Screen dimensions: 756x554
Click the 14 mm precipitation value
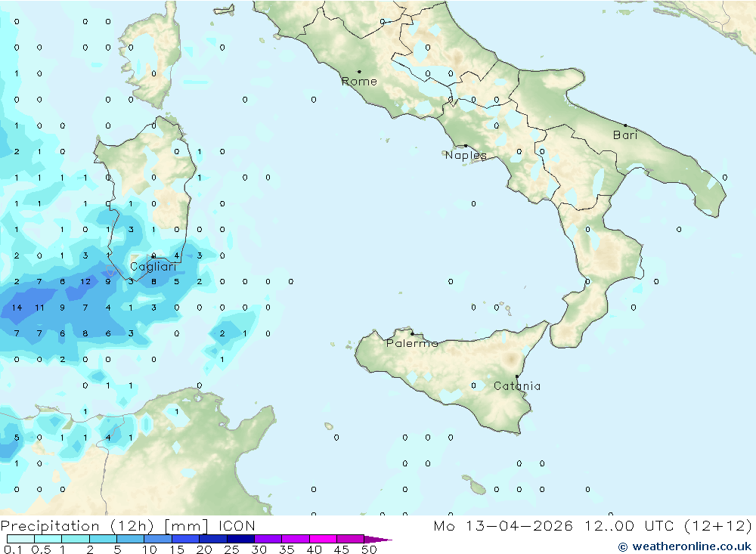17,308
